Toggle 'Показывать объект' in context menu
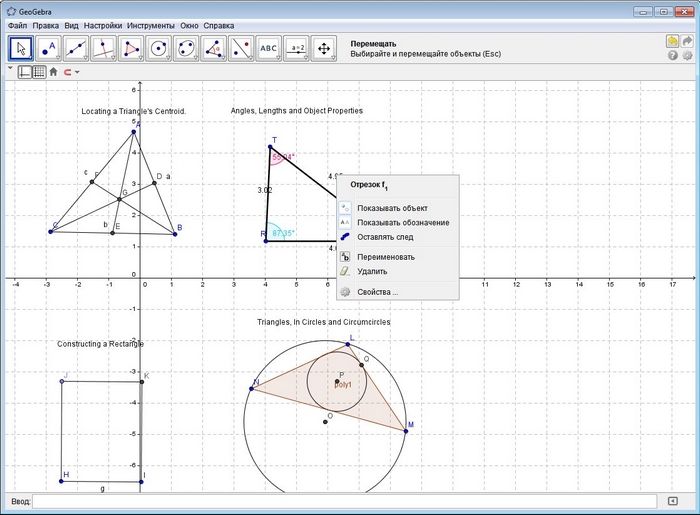This screenshot has height=515, width=700. click(392, 207)
